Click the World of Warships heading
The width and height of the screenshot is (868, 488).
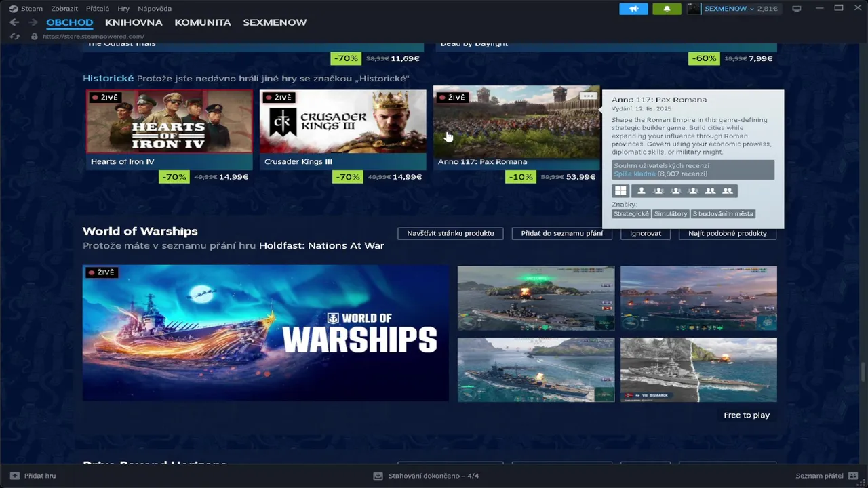tap(140, 231)
